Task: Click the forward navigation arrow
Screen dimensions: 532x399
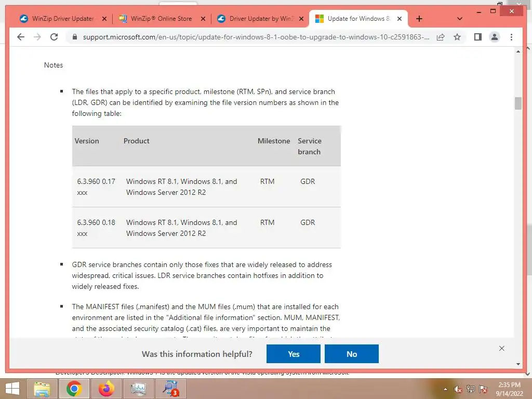Action: coord(37,37)
